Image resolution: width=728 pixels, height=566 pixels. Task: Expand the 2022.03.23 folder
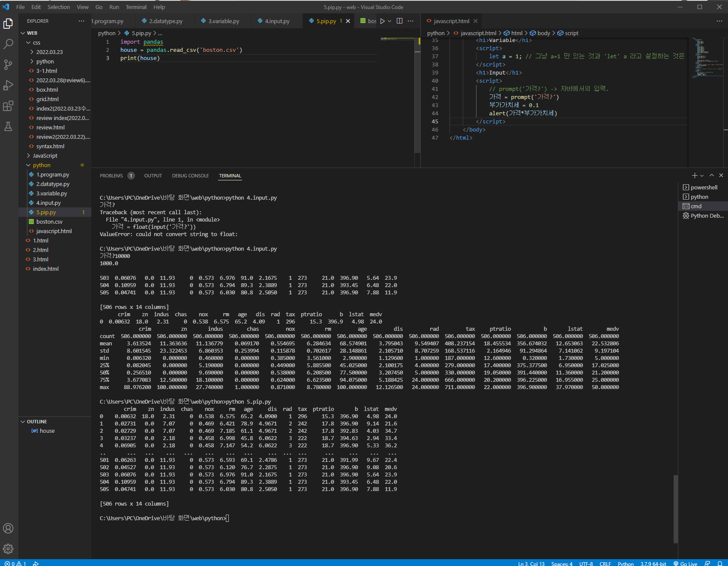49,52
